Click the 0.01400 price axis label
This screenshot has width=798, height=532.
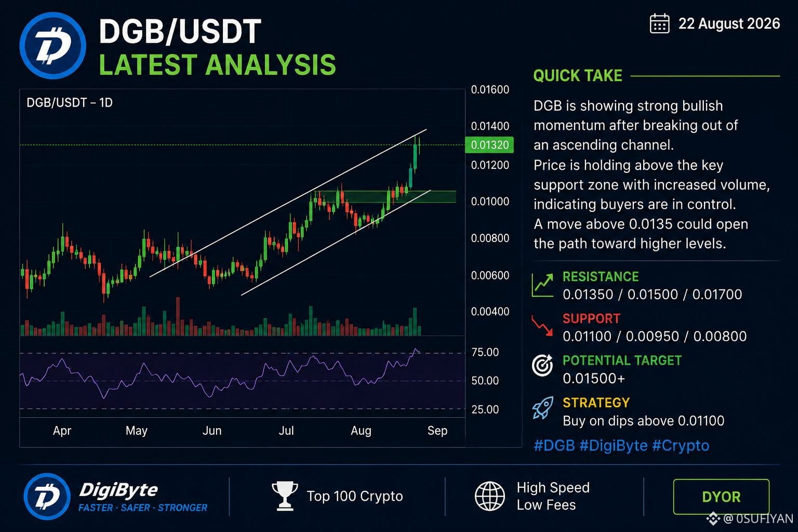click(490, 126)
